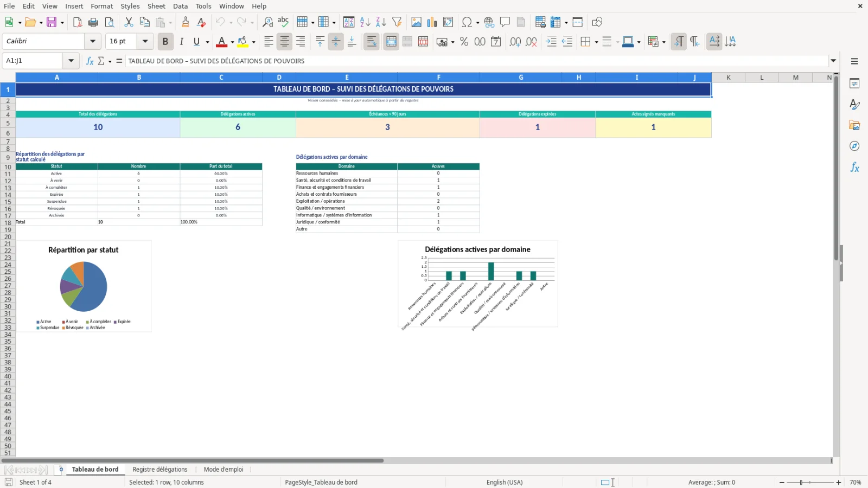Open font color dropdown arrow
Image resolution: width=868 pixels, height=488 pixels.
click(x=232, y=42)
